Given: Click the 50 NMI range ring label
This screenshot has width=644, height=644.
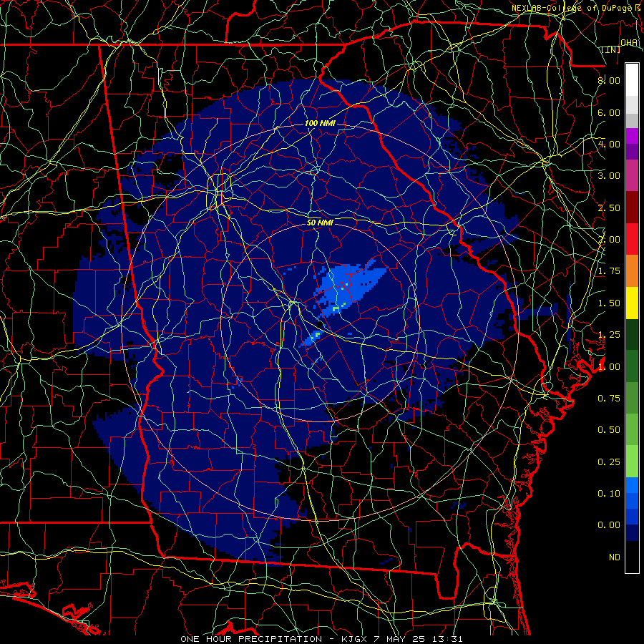Looking at the screenshot, I should coord(320,223).
